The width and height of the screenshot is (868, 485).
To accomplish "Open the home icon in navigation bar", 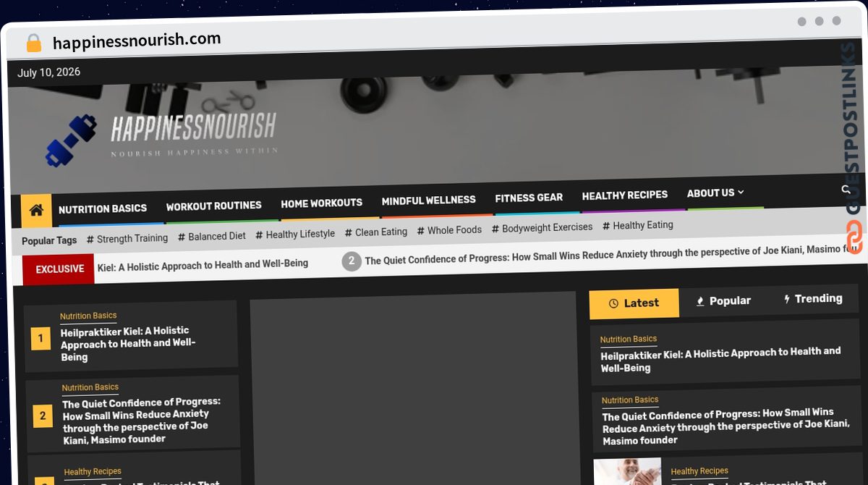I will (36, 211).
